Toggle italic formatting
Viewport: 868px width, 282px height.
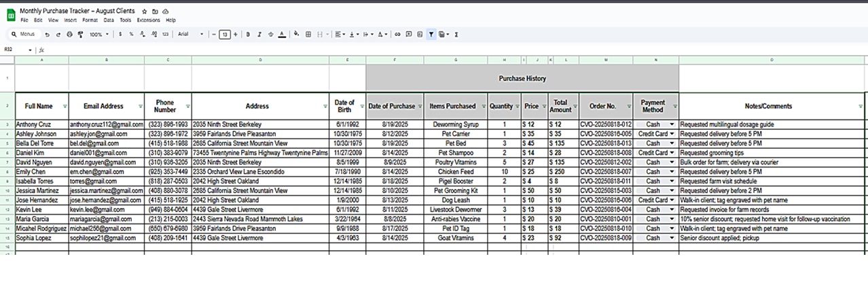[259, 34]
